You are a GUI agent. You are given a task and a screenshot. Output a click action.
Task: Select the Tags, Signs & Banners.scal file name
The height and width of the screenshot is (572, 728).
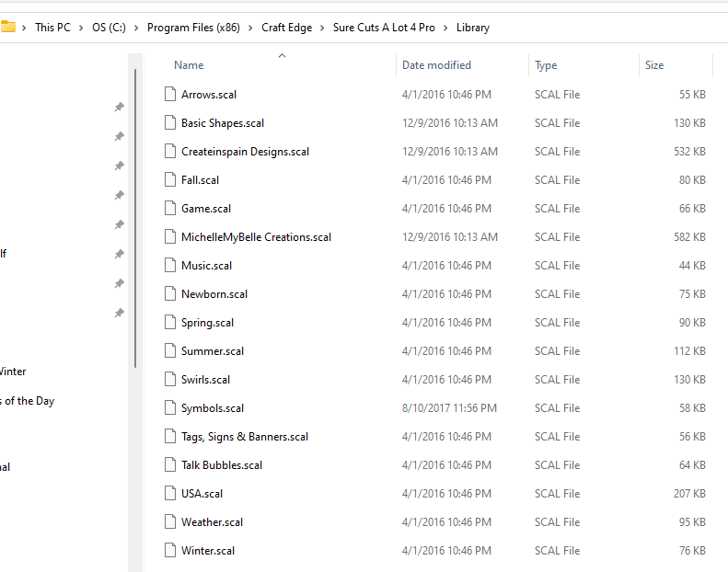(x=245, y=437)
